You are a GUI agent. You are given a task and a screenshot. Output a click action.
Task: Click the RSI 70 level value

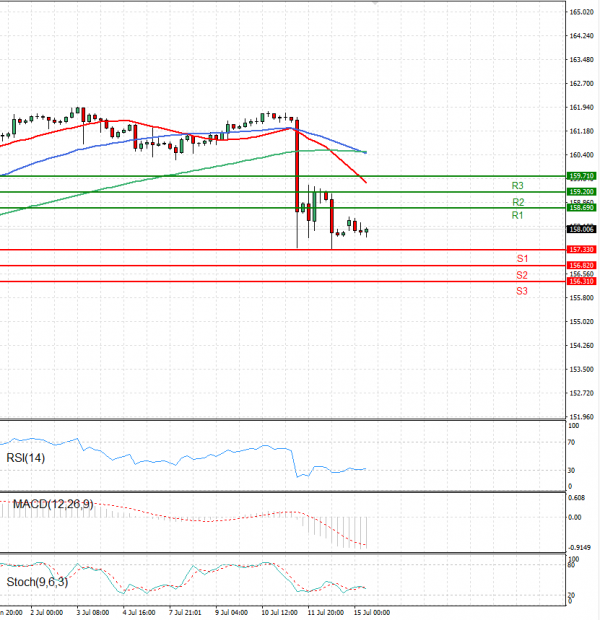click(x=571, y=442)
